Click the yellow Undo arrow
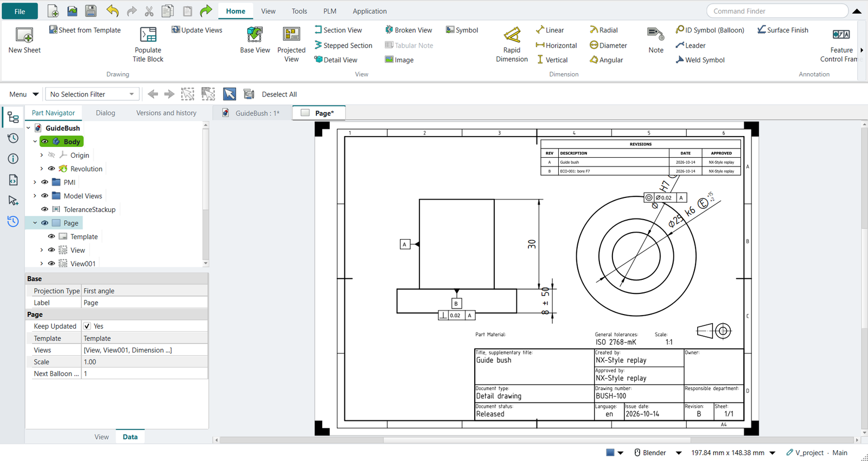This screenshot has height=461, width=868. tap(112, 11)
